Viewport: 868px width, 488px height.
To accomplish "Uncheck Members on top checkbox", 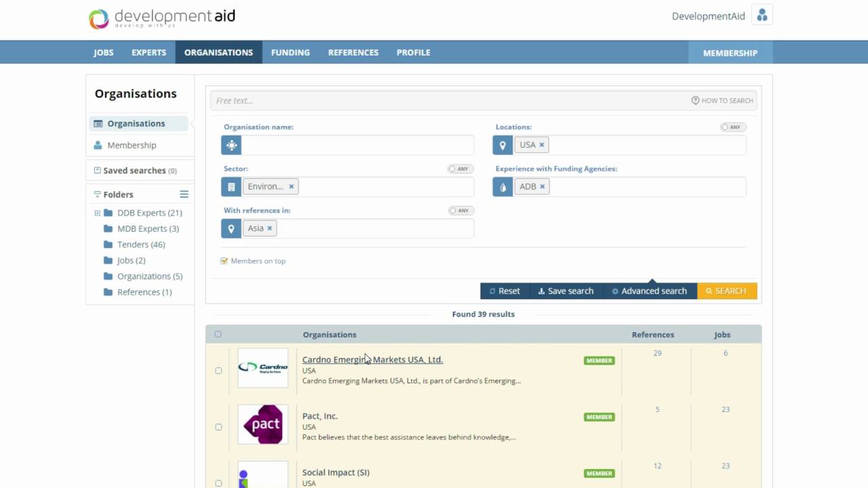I will [224, 261].
